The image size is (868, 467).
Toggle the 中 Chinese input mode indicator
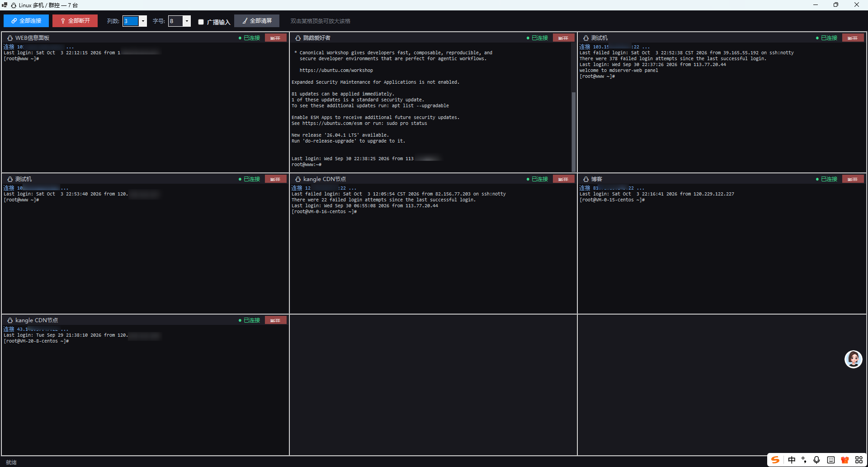tap(792, 460)
